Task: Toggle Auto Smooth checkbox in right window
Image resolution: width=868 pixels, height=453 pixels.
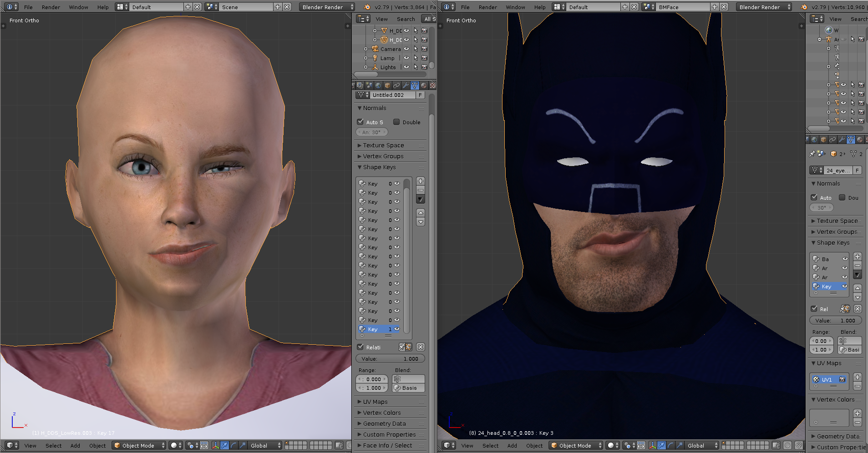Action: 814,197
